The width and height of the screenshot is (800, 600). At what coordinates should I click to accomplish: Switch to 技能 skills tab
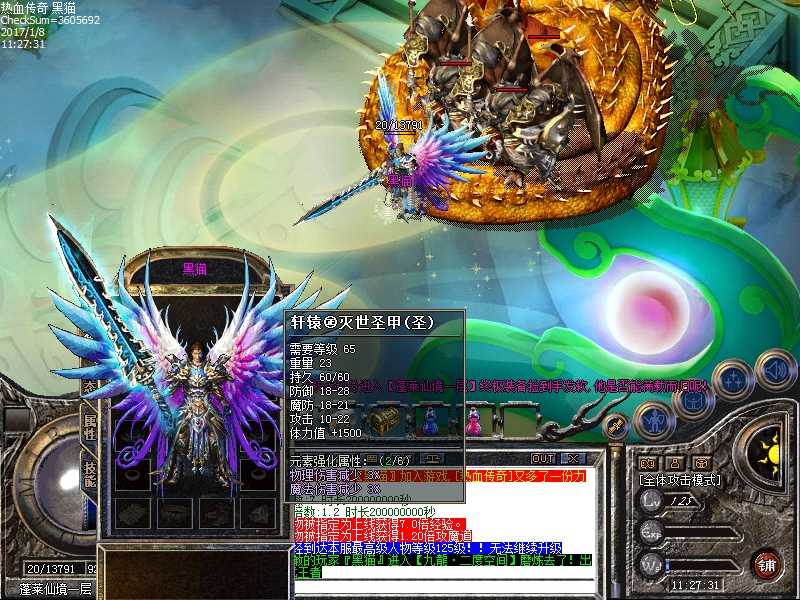click(x=90, y=474)
